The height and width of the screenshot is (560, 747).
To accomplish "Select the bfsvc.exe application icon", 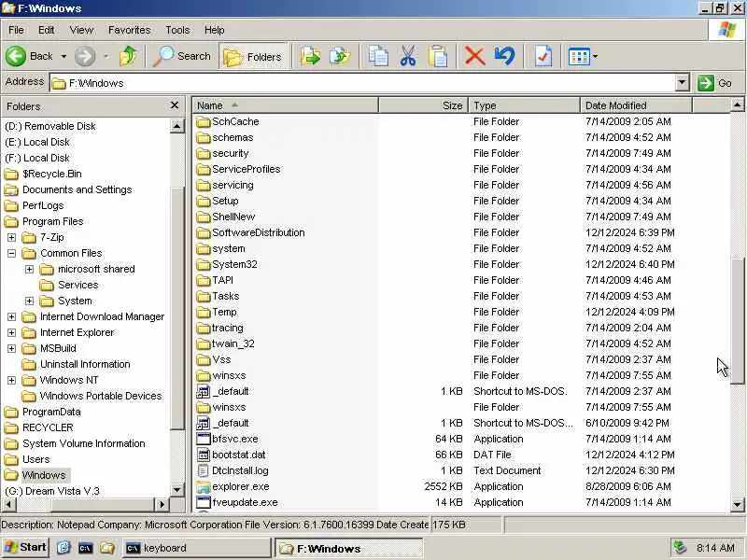I will point(204,439).
